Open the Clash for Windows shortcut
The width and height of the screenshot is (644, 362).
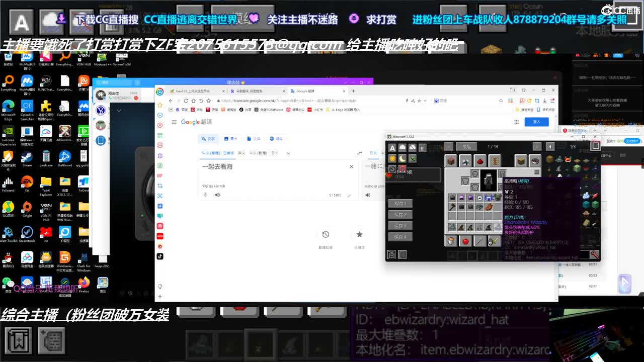(84, 261)
